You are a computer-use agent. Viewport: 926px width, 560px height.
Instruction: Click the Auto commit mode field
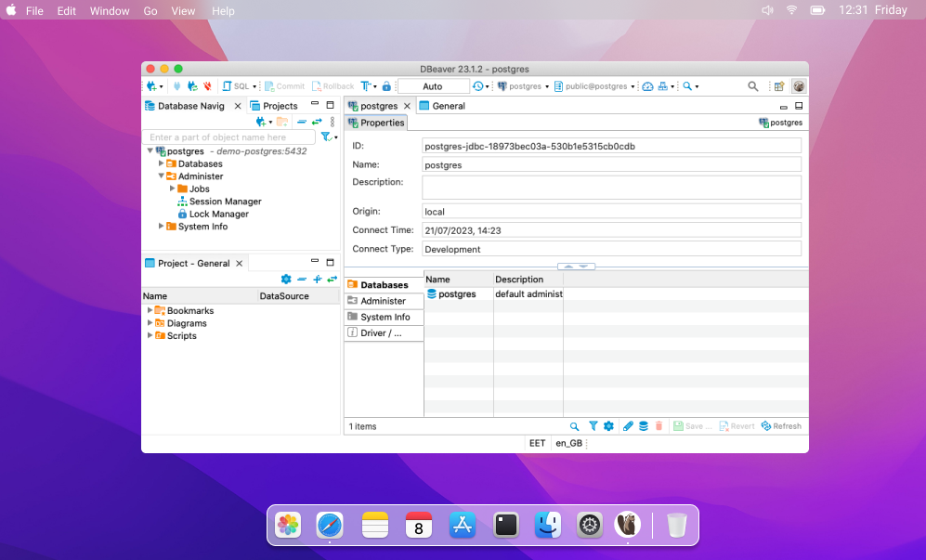(434, 86)
